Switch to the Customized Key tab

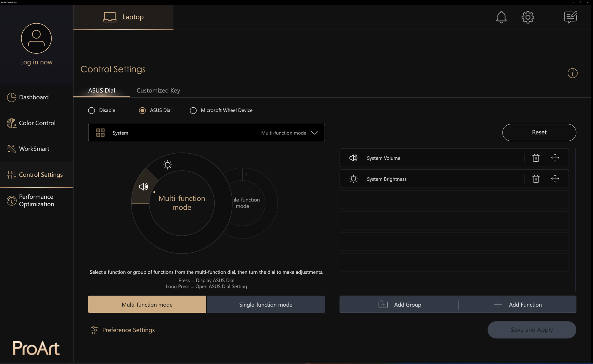[158, 90]
